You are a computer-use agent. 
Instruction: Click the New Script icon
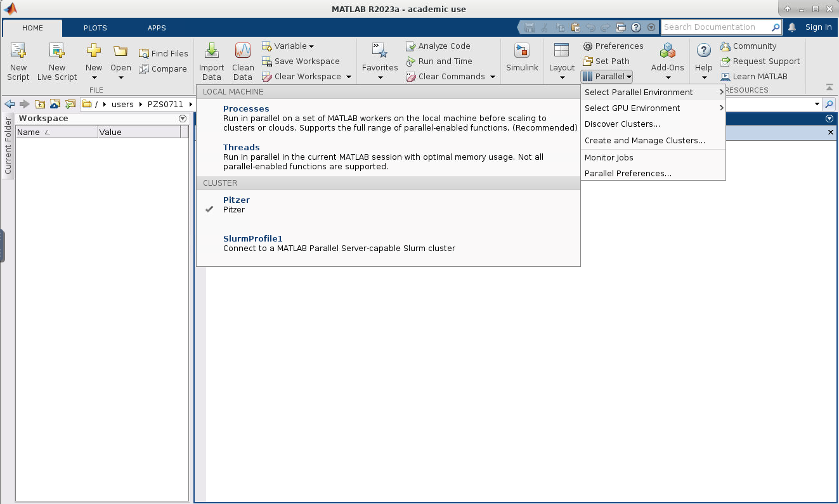click(18, 52)
